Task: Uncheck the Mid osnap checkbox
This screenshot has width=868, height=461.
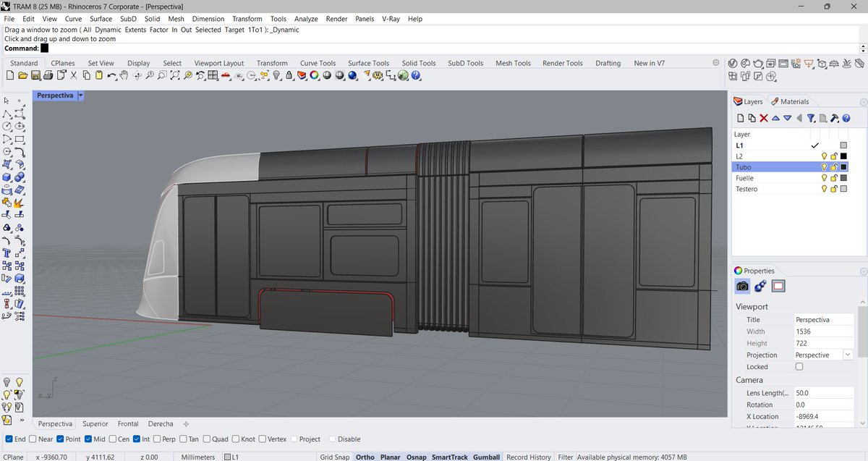Action: (x=88, y=439)
